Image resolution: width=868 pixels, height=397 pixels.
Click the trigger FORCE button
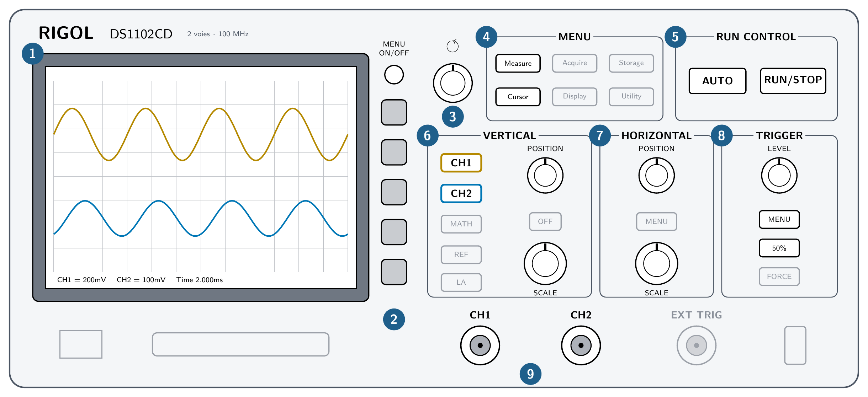pos(779,277)
